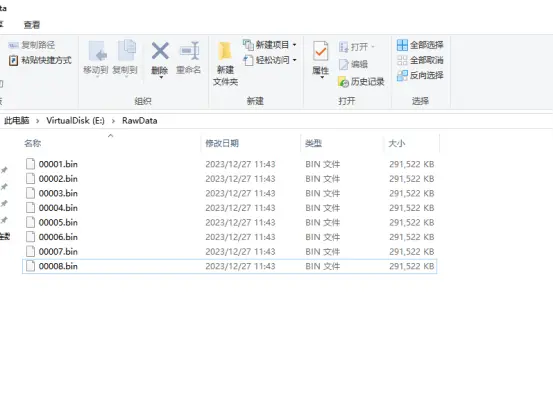Click the History icon

343,82
